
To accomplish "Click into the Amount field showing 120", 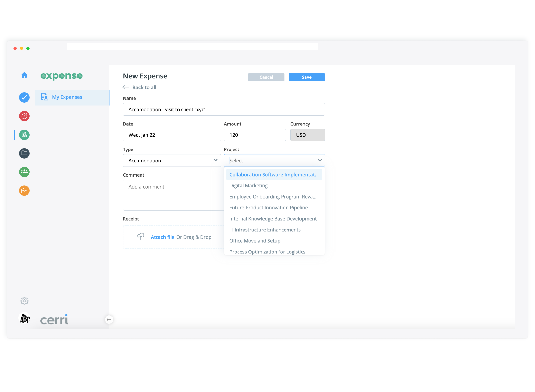I will point(255,135).
